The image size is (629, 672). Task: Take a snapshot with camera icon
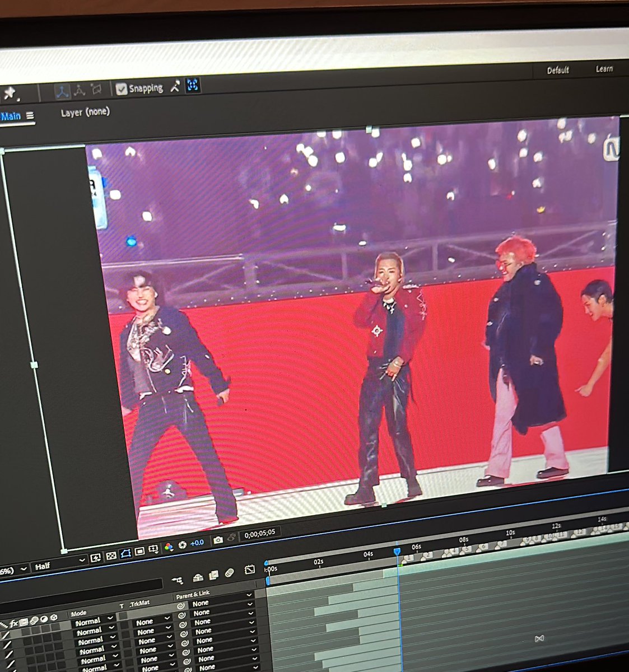point(218,539)
